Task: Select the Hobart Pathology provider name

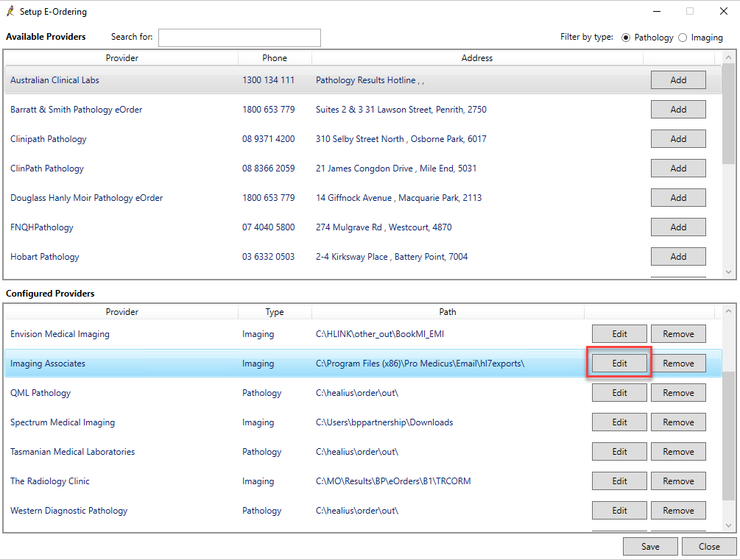Action: pyautogui.click(x=44, y=257)
